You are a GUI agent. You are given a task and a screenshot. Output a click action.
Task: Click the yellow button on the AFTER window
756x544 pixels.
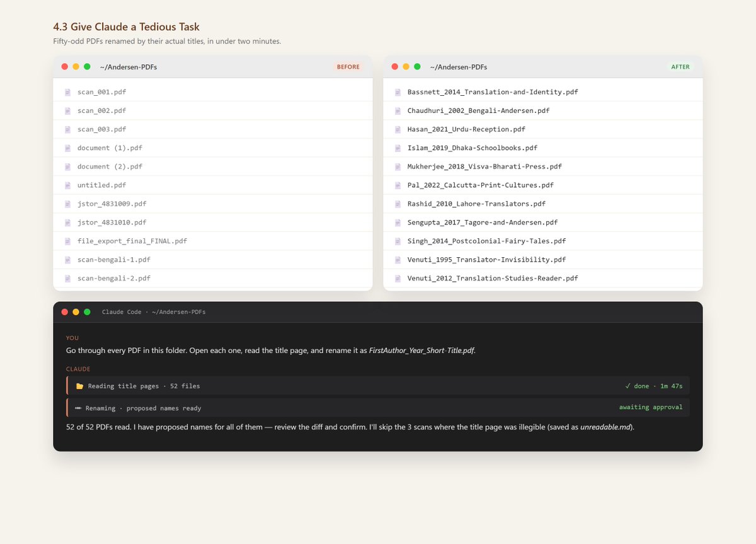[406, 67]
